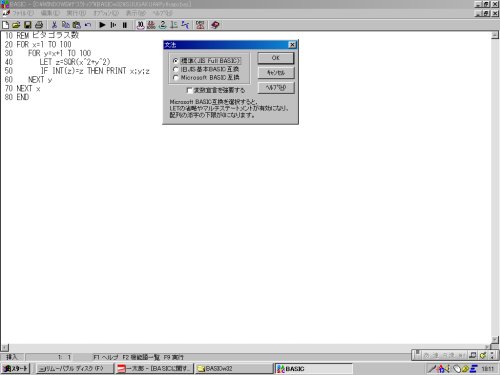
Task: Click the Start button on the taskbar
Action: tap(16, 369)
